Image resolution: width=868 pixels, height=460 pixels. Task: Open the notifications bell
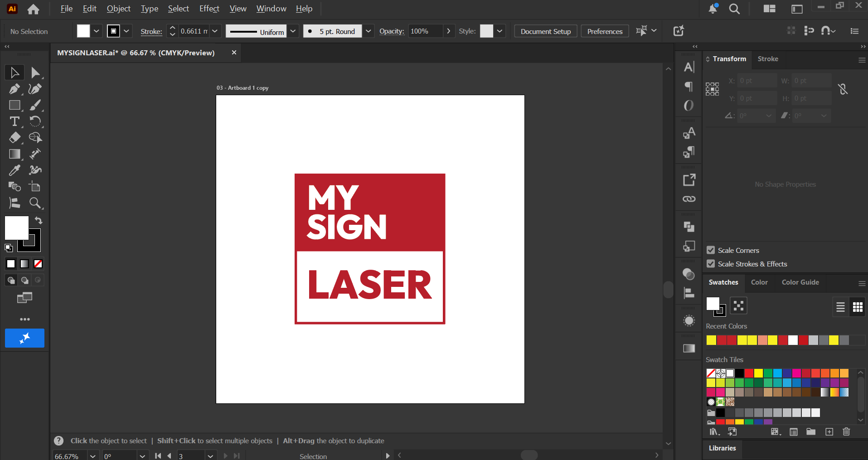click(x=713, y=9)
